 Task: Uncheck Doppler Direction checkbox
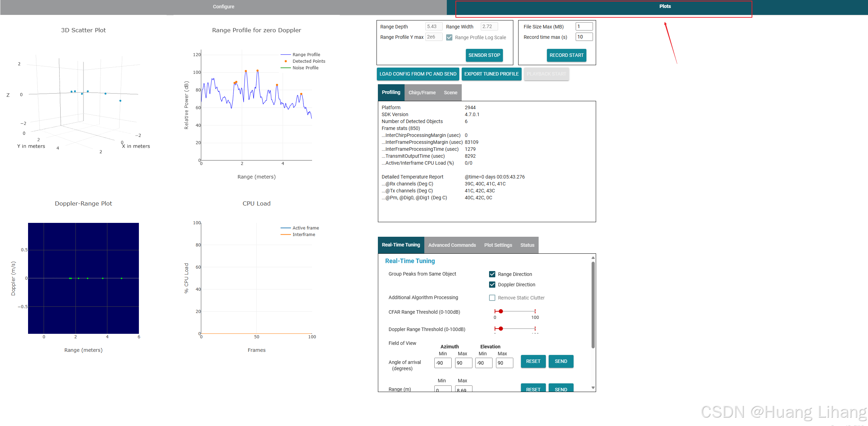pyautogui.click(x=492, y=285)
